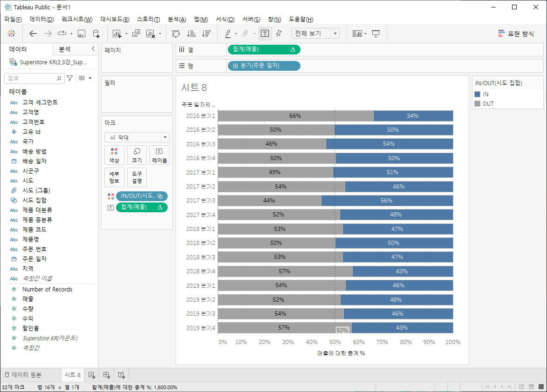
Task: Click the new worksheet chart icon
Action: (x=117, y=34)
